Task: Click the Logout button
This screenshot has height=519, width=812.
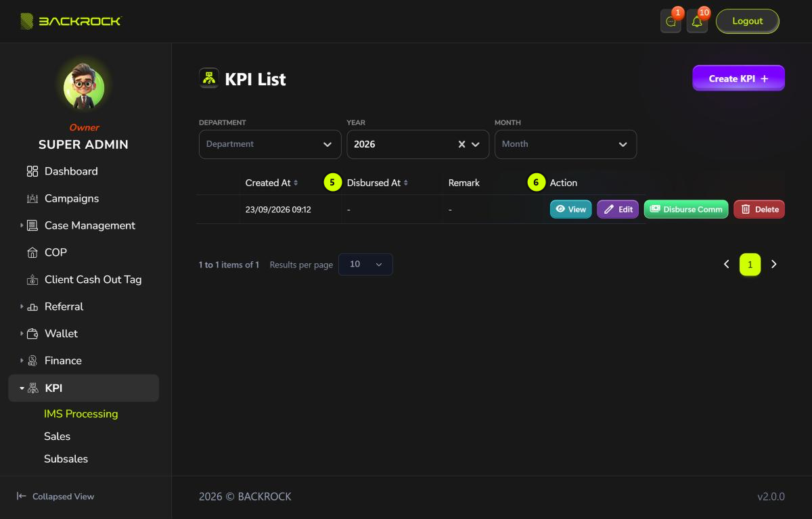Action: [748, 21]
